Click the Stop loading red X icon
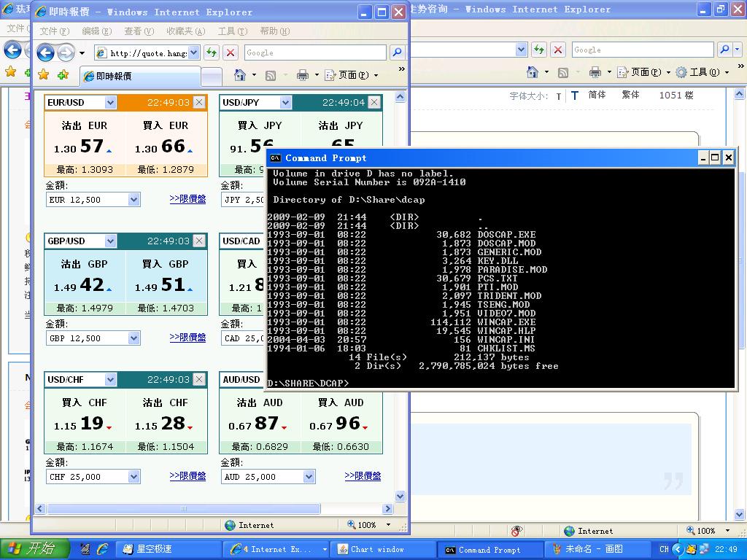This screenshot has height=560, width=747. click(231, 52)
